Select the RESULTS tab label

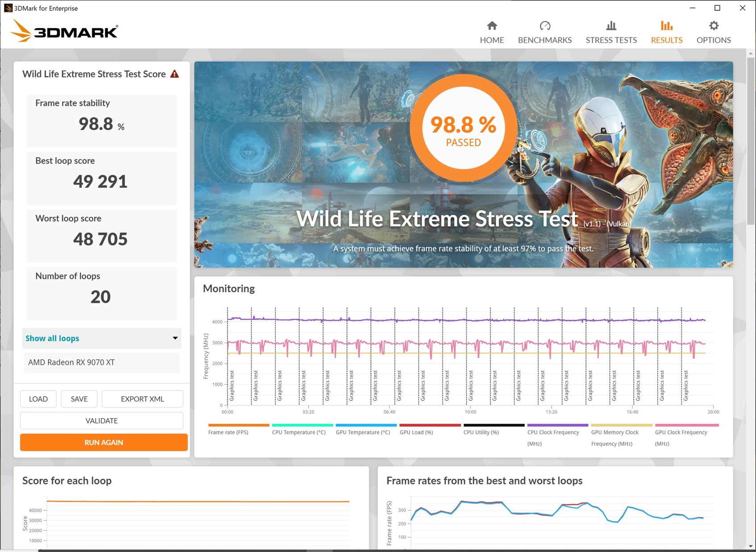point(667,40)
